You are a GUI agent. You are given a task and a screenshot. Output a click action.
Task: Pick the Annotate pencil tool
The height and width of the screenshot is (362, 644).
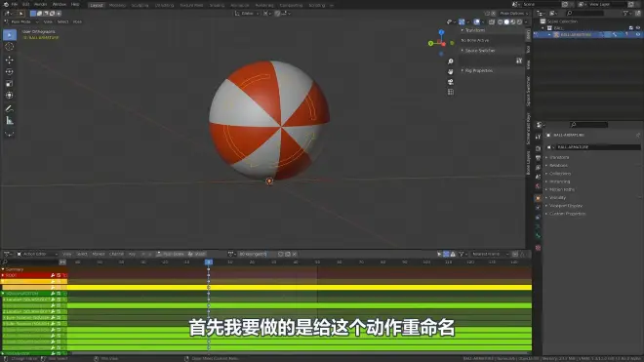[x=9, y=108]
